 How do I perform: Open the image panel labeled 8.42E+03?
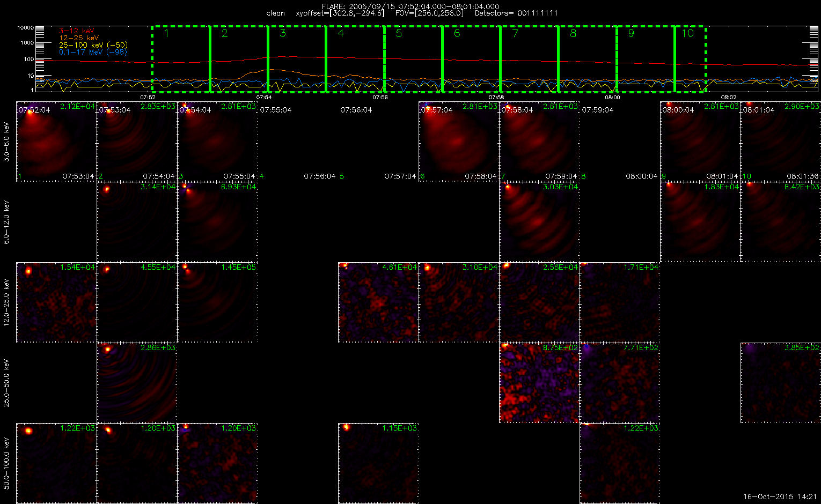click(x=781, y=221)
